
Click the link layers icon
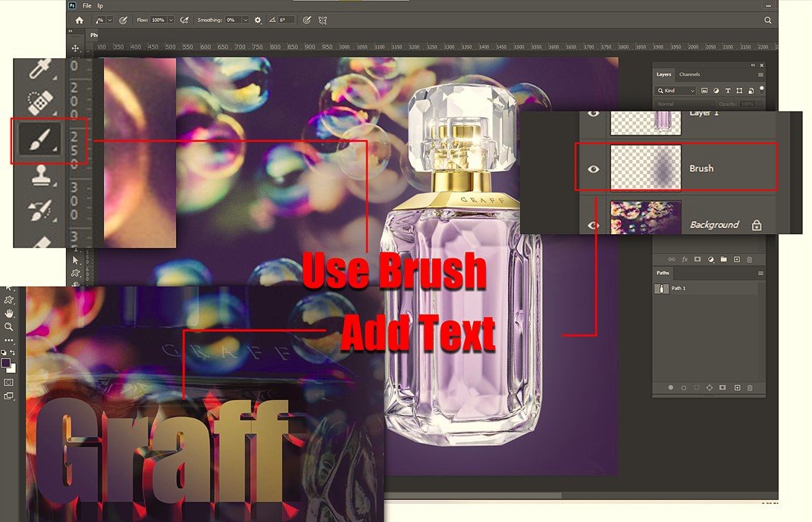point(672,259)
